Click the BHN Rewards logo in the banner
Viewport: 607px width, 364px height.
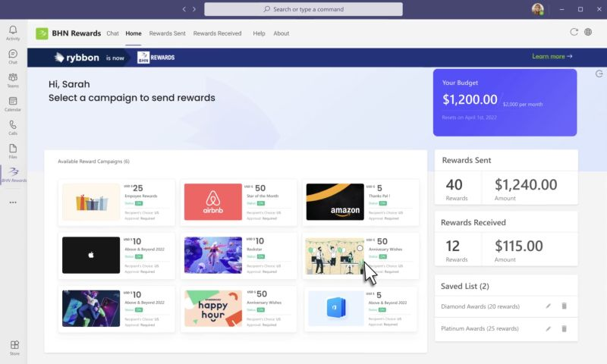[x=156, y=57]
